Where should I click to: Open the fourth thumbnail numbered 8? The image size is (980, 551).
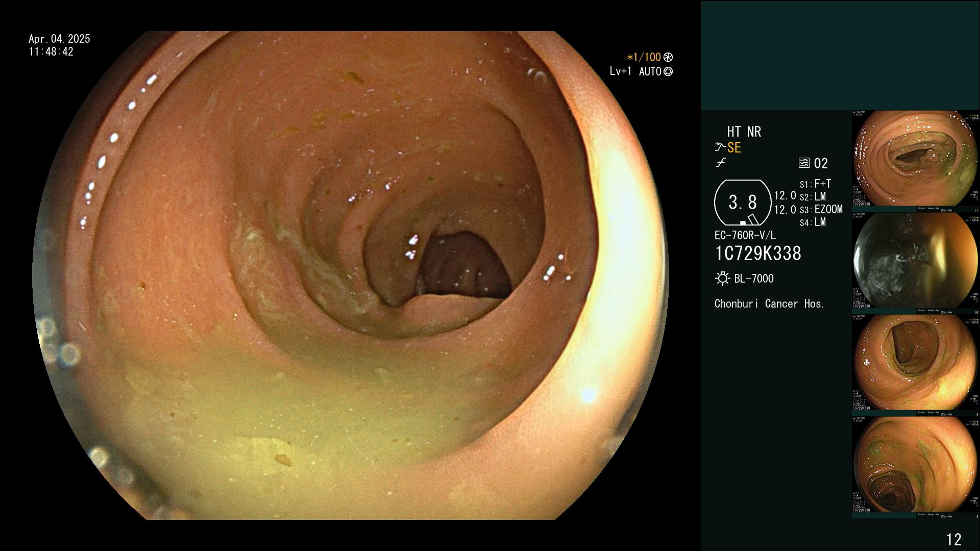[916, 467]
